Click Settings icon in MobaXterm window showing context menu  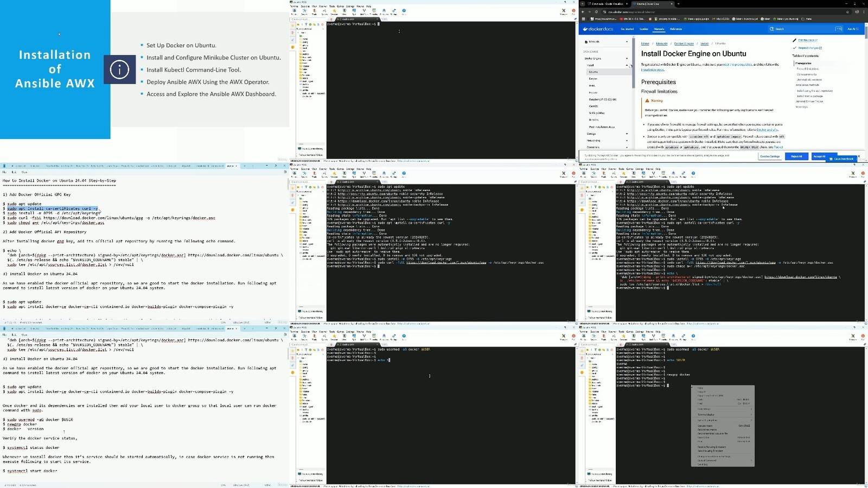[x=683, y=337]
